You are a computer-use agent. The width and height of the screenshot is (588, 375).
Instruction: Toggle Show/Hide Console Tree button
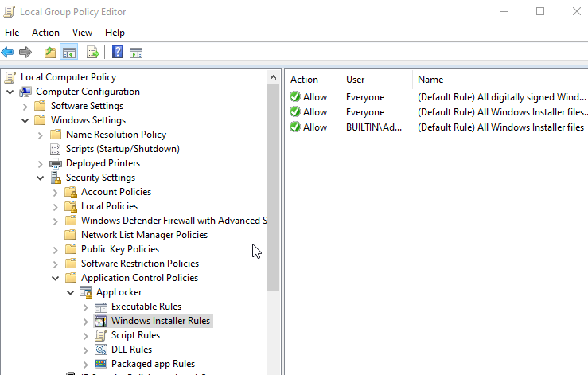[x=69, y=53]
